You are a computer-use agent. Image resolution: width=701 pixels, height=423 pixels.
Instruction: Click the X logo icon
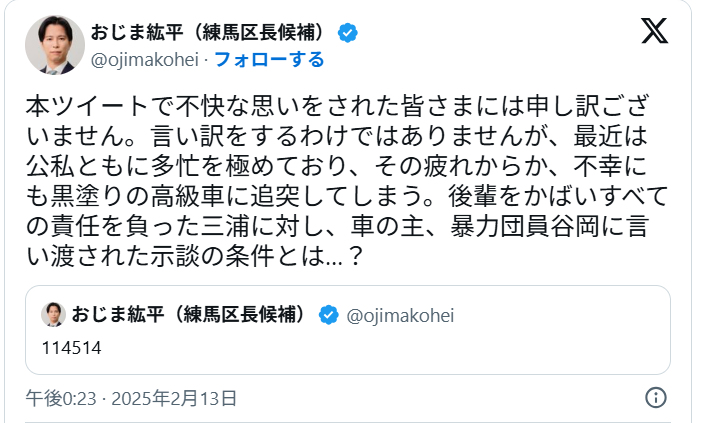pyautogui.click(x=654, y=31)
